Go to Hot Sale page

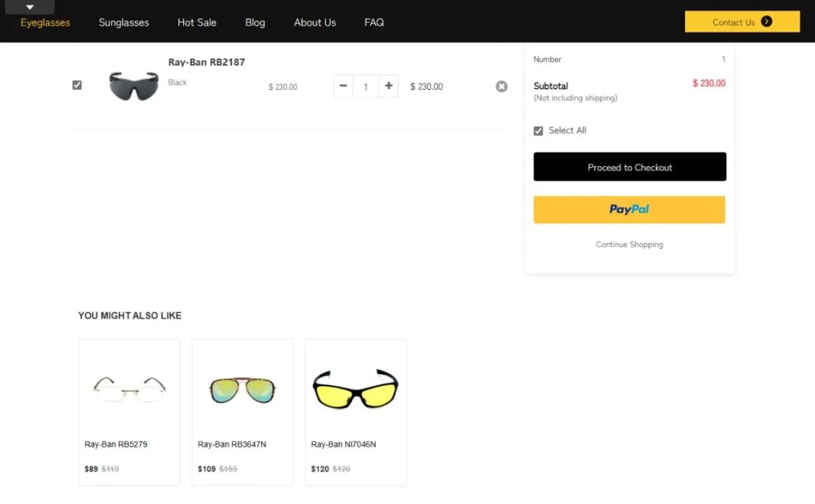pyautogui.click(x=197, y=23)
